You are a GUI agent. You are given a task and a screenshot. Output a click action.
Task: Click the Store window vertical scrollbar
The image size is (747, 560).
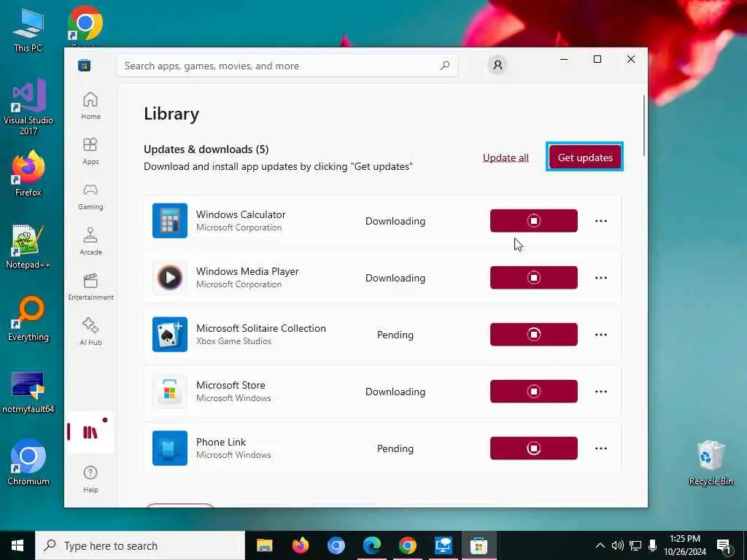pos(643,125)
